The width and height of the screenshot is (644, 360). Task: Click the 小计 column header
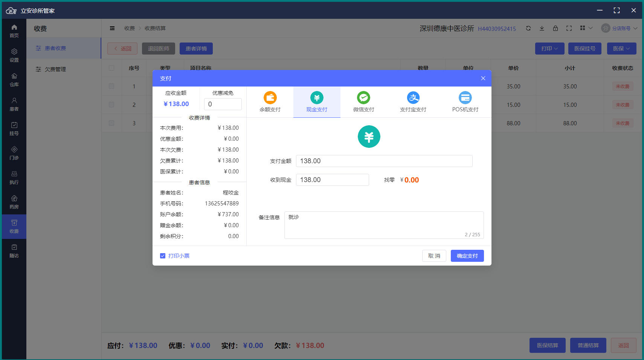coord(570,68)
